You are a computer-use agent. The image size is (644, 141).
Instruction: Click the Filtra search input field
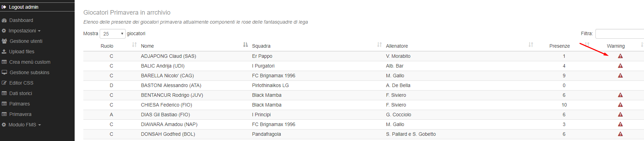[619, 34]
